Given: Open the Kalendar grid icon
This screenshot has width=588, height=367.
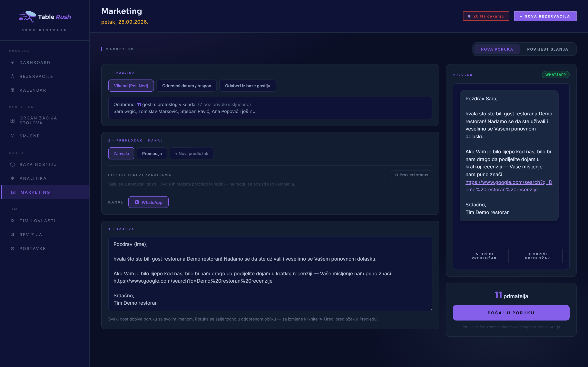Looking at the screenshot, I should coord(13,90).
